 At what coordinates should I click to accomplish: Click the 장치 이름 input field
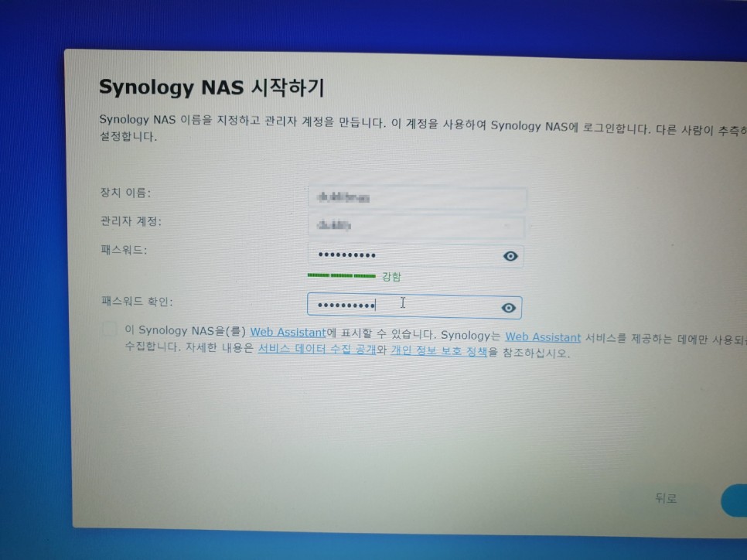click(x=418, y=197)
